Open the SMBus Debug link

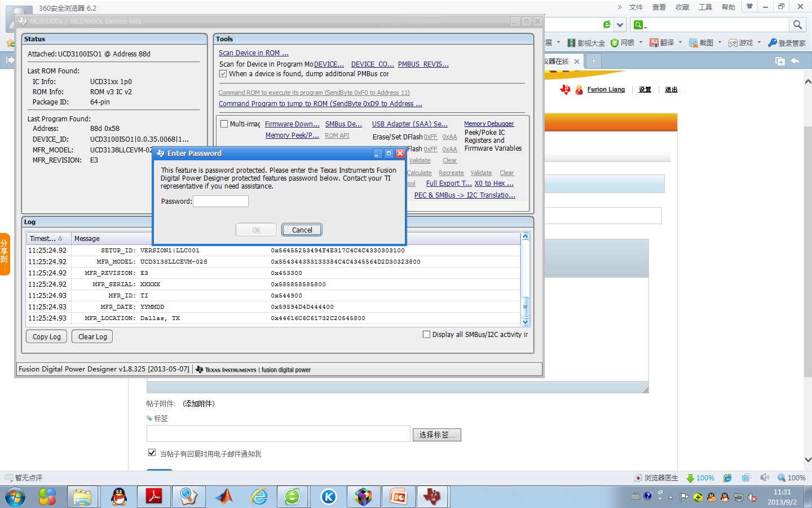coord(343,124)
